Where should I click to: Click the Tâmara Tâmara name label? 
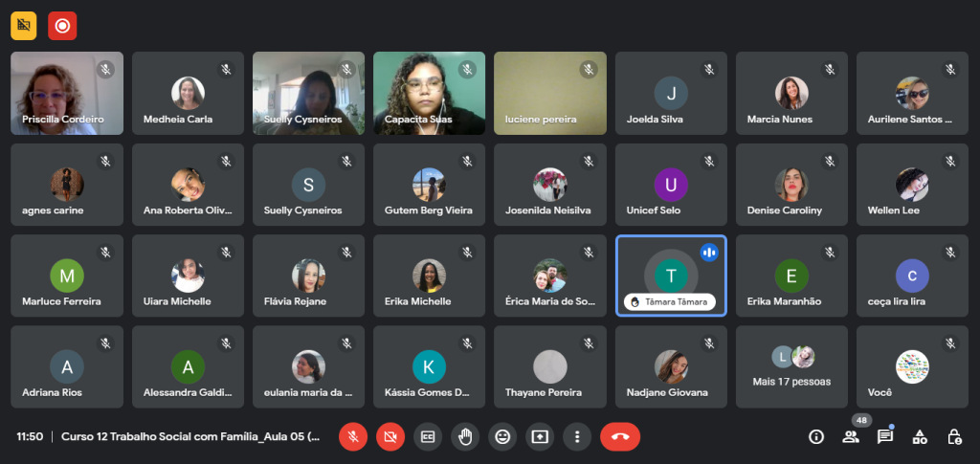670,301
